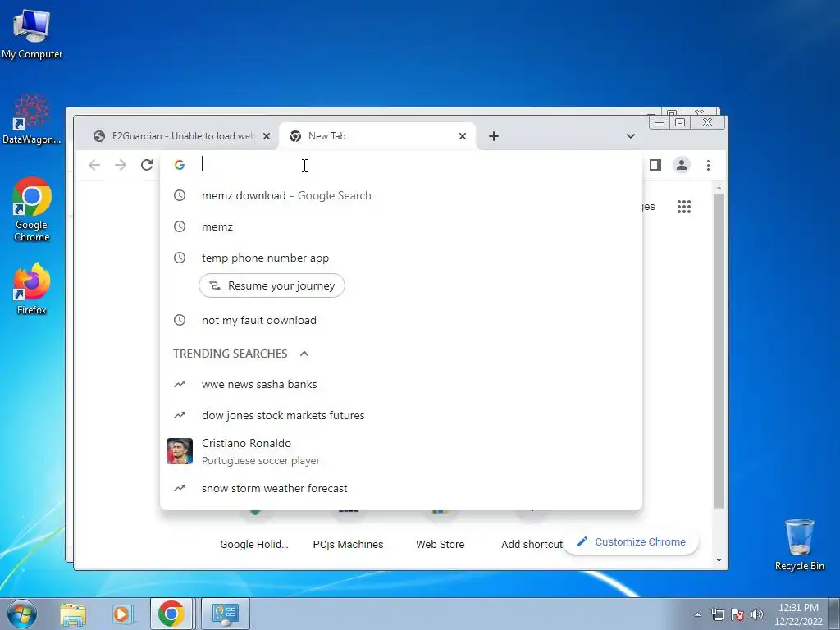
Task: Click the network tray icon
Action: [717, 614]
